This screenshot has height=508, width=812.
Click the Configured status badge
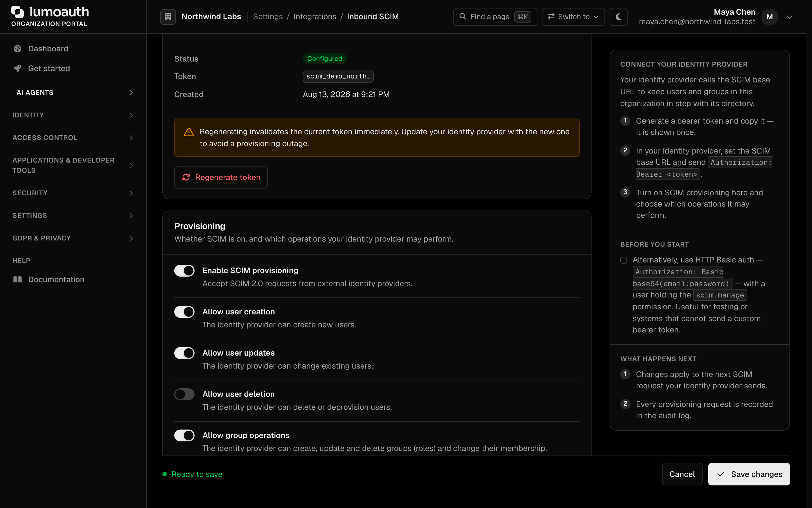click(325, 58)
